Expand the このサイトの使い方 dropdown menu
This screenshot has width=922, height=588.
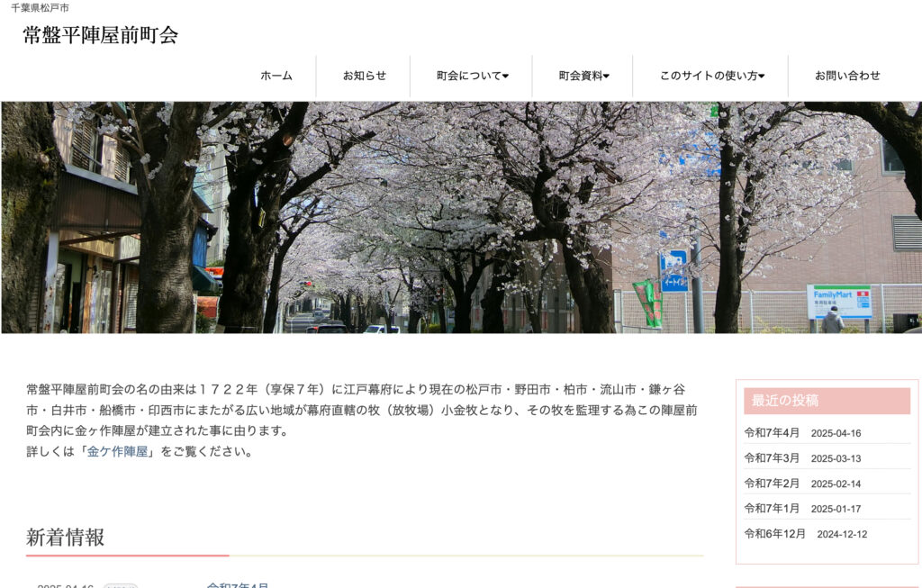coord(712,76)
